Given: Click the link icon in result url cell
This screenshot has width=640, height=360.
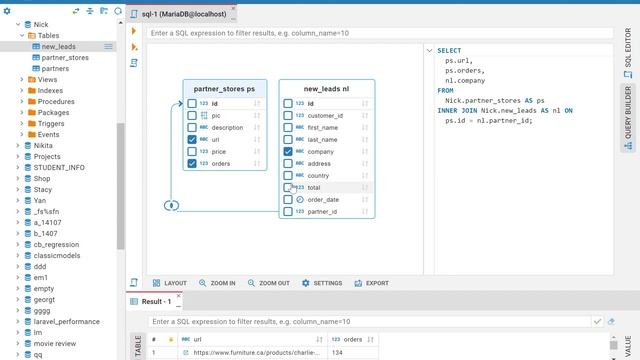Looking at the screenshot, I should point(186,352).
